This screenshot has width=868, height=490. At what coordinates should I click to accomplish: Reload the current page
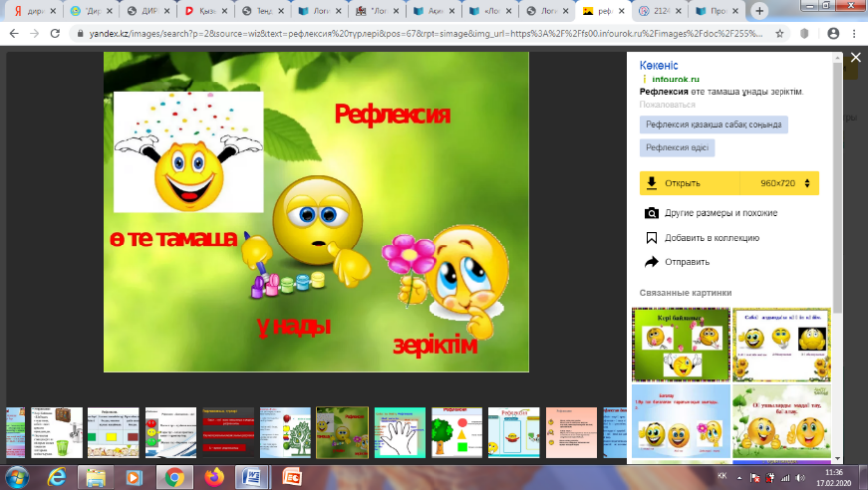point(55,33)
